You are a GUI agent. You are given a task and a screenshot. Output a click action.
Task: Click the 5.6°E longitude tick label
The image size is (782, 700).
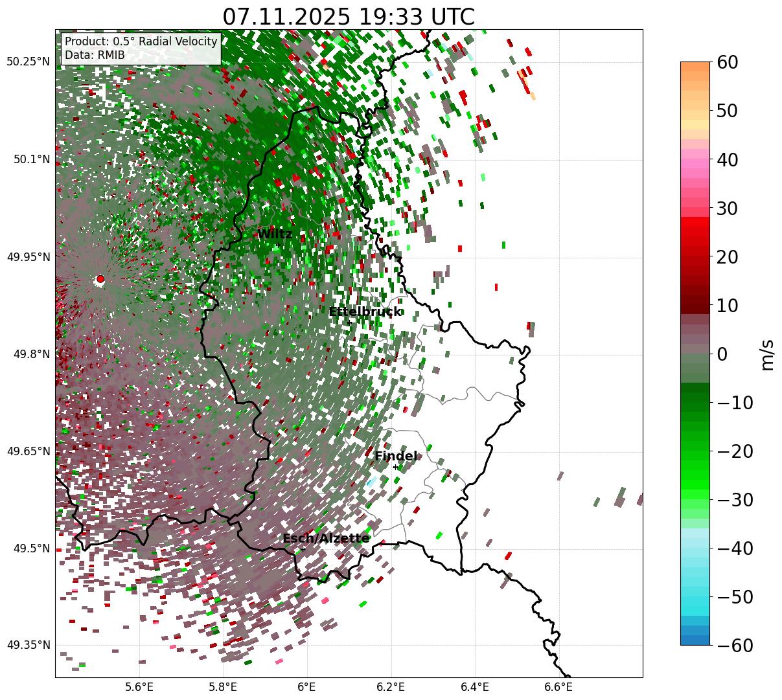139,686
